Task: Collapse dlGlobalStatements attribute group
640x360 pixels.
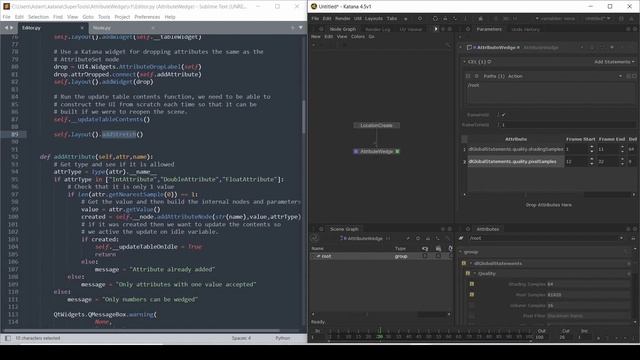Action: [471, 264]
